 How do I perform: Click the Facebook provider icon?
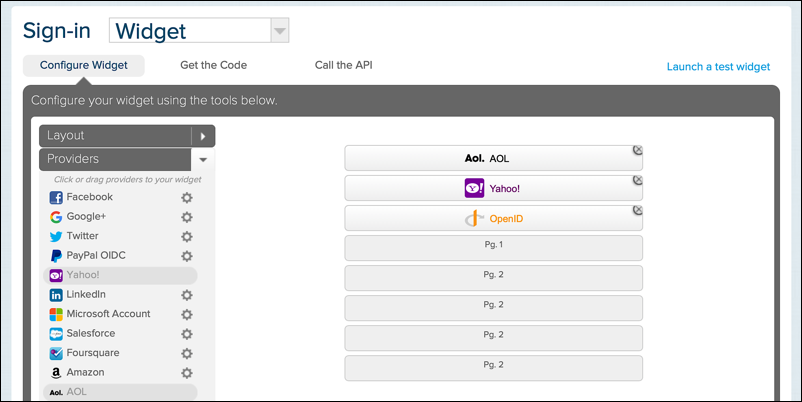pos(56,198)
